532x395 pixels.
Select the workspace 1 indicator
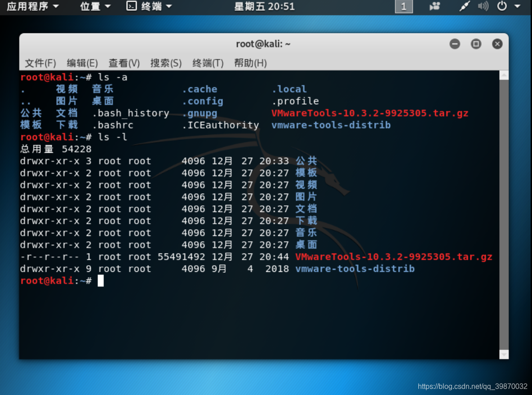[403, 6]
